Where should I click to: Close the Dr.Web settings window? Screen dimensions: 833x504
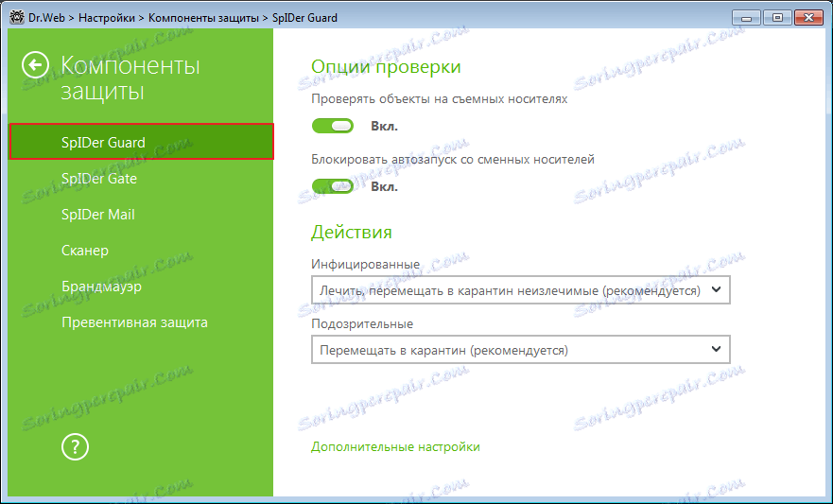click(x=808, y=18)
